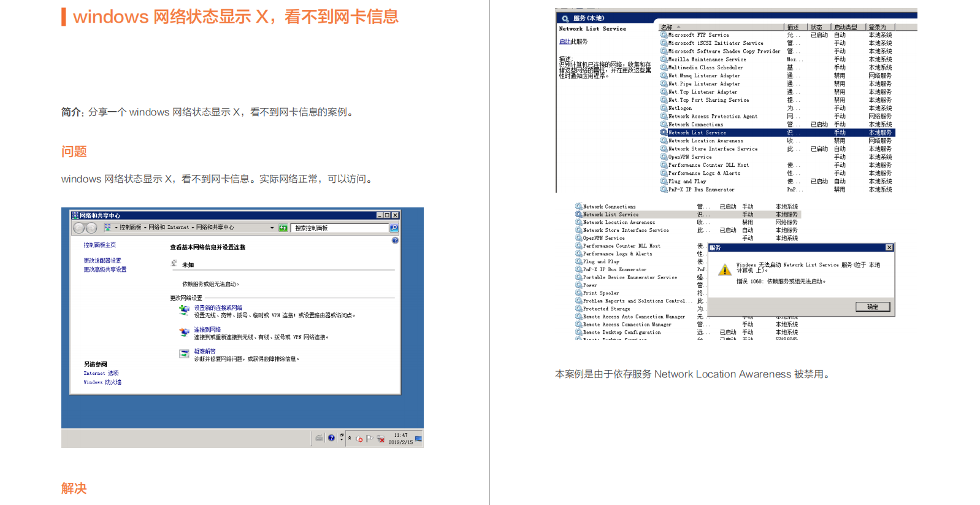Click the gear icon of Microsoft FTP Service
This screenshot has height=505, width=980.
(x=664, y=35)
